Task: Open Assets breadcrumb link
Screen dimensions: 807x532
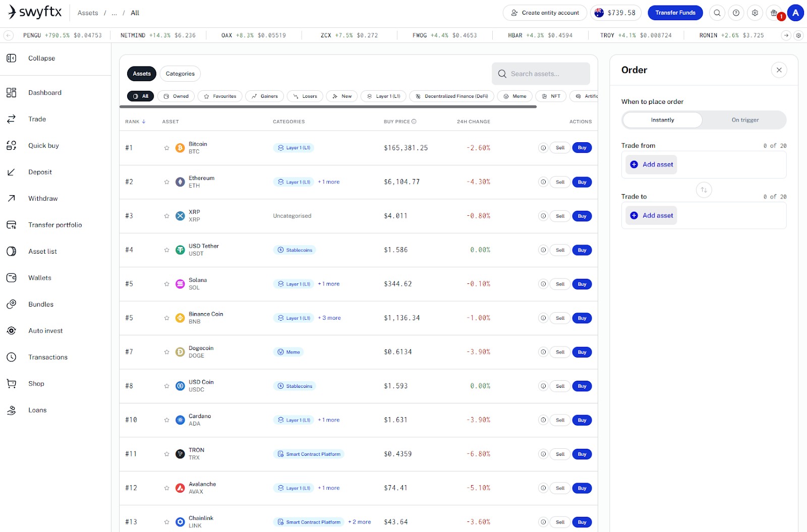Action: point(88,13)
